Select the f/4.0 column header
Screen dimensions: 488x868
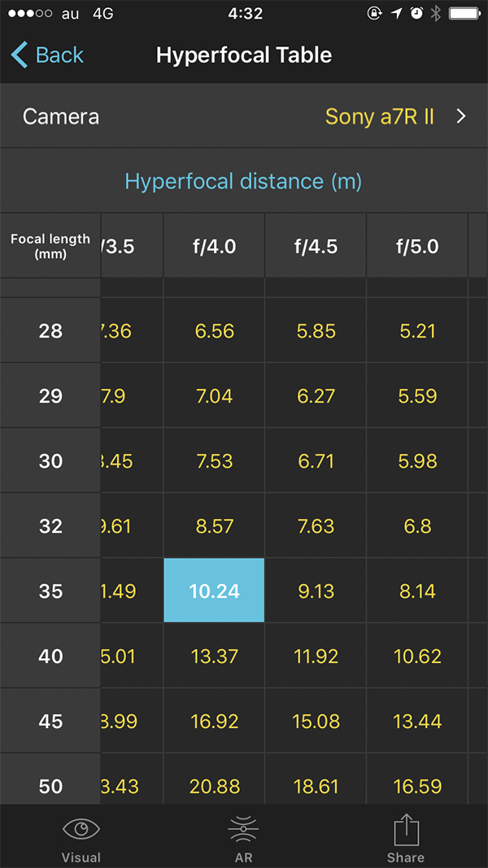point(214,246)
